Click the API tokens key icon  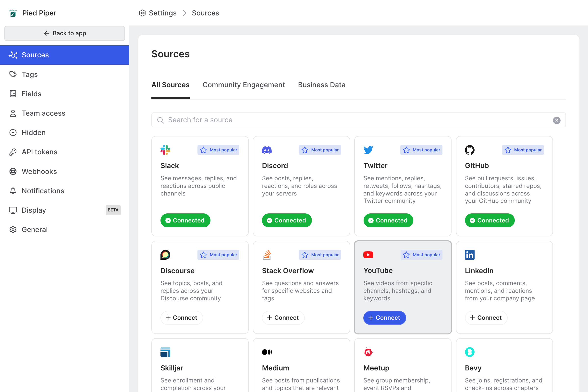(13, 152)
